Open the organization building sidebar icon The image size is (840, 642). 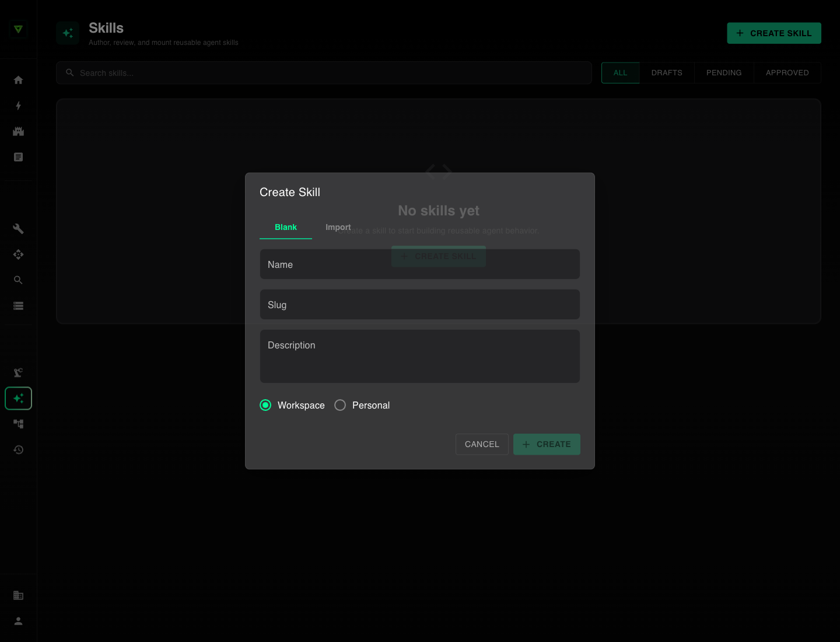point(18,595)
